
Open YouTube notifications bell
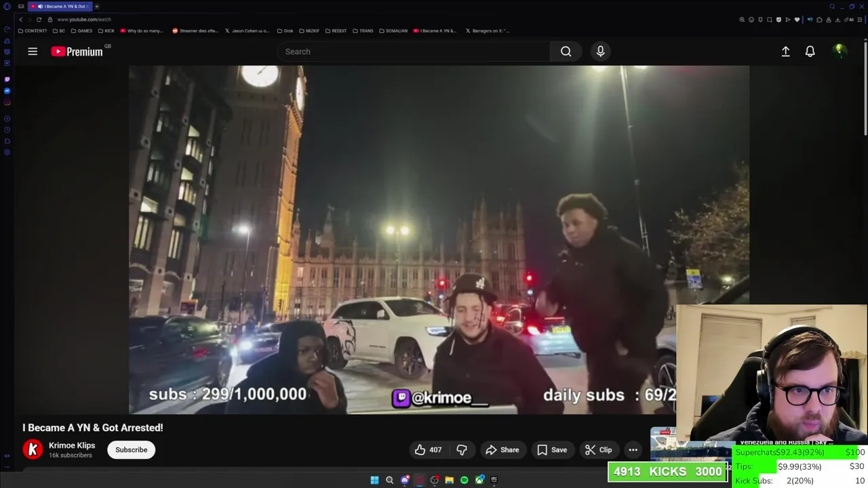810,52
